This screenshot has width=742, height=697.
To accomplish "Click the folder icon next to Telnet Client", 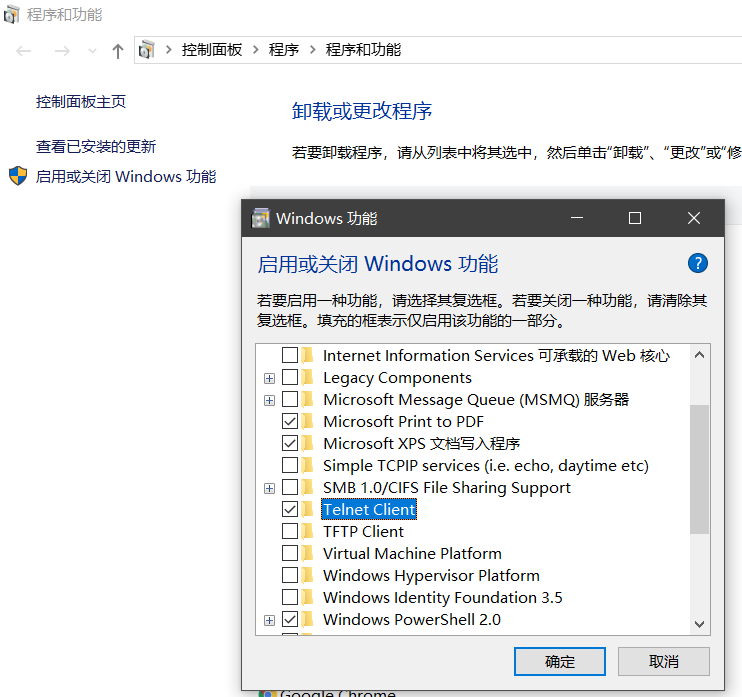I will click(x=308, y=510).
